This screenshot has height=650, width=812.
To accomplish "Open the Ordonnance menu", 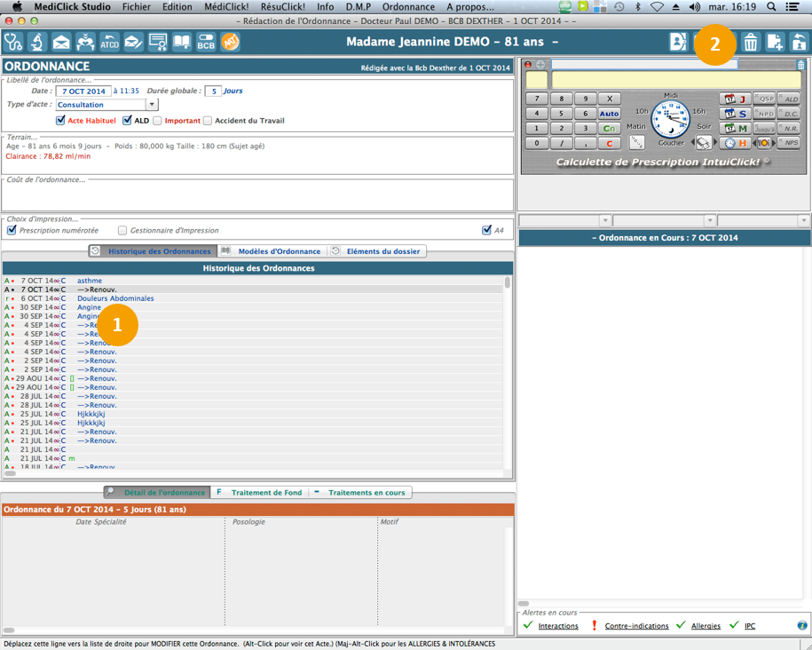I will click(x=408, y=7).
